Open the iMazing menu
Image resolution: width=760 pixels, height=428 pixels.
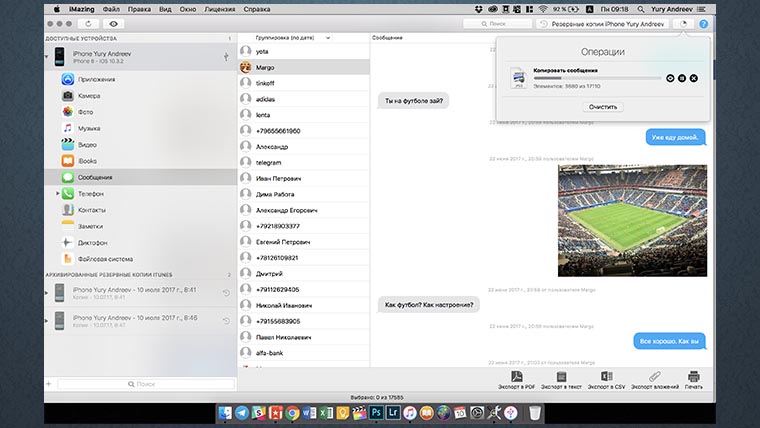[81, 9]
